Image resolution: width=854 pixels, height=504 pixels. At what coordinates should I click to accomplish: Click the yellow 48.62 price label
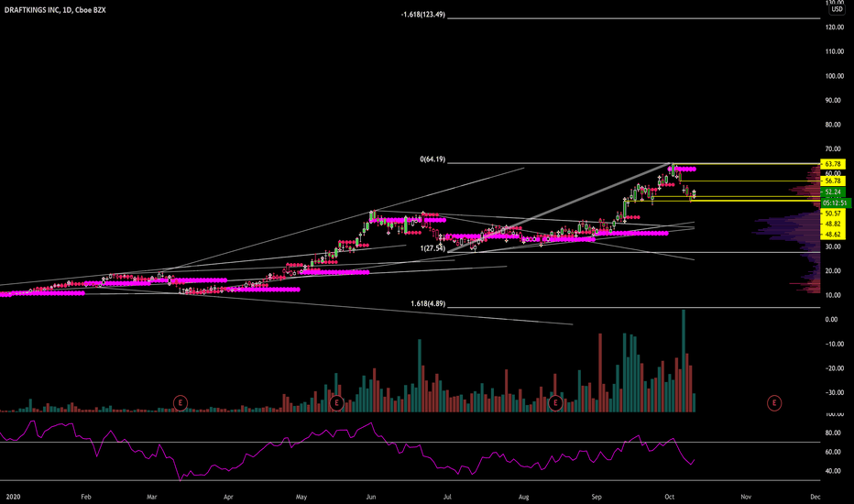click(x=833, y=235)
